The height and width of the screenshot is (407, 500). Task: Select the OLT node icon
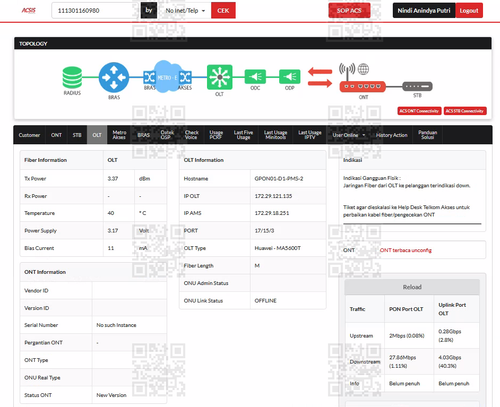coord(219,77)
